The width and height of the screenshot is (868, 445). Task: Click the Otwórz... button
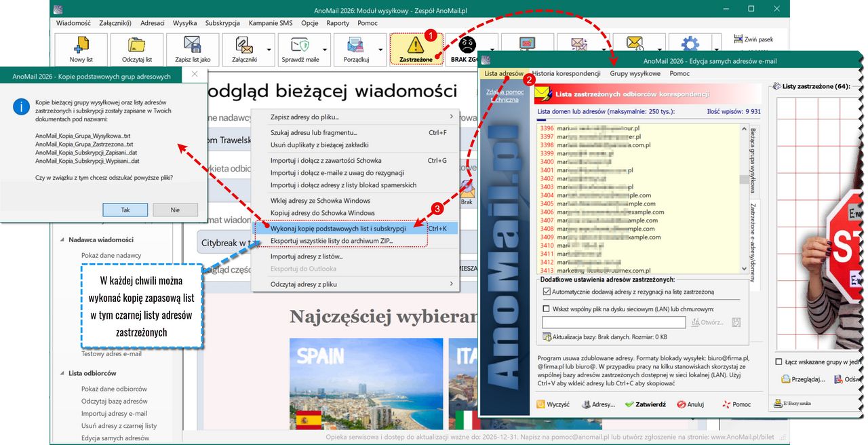click(707, 322)
